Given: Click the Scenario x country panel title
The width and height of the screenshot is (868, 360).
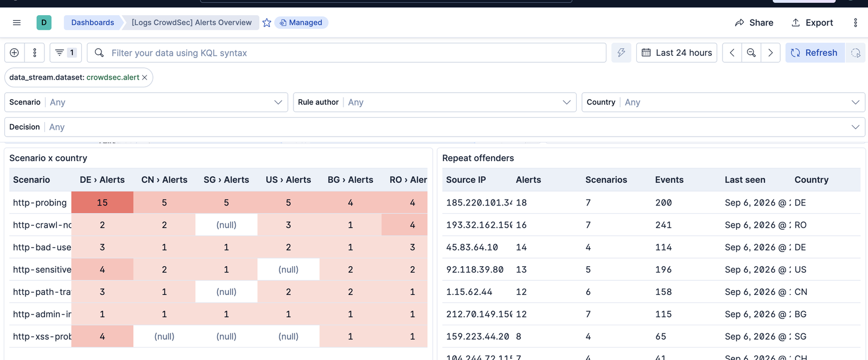Looking at the screenshot, I should click(48, 158).
